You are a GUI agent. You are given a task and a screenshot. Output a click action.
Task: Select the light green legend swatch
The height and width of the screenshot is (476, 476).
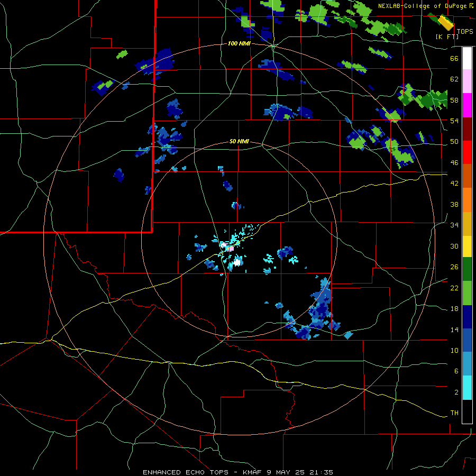click(x=467, y=293)
